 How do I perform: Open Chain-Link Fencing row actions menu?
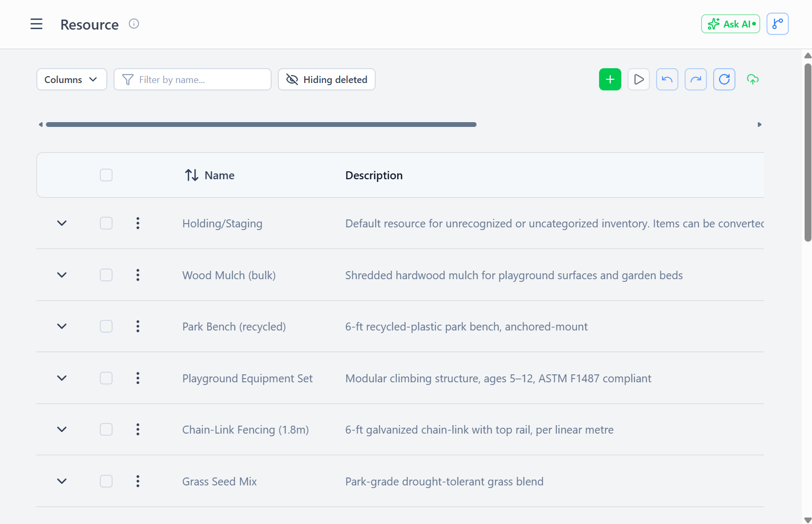[138, 429]
